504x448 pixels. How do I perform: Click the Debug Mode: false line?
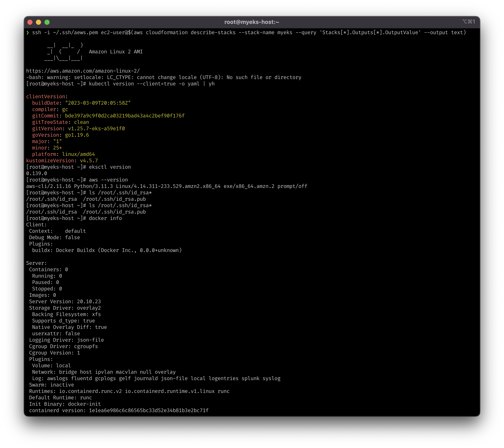click(x=55, y=237)
